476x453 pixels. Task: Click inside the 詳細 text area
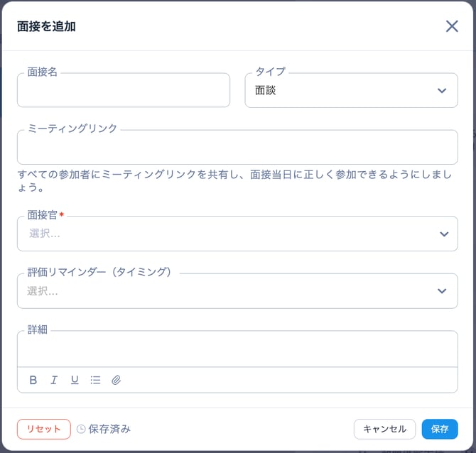[237, 350]
